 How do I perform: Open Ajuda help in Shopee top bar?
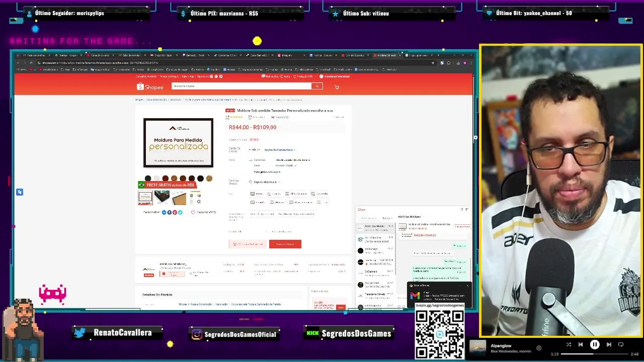[285, 76]
